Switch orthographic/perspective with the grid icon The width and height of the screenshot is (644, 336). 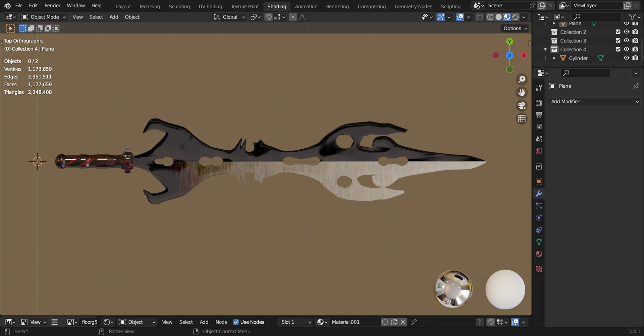tap(522, 119)
